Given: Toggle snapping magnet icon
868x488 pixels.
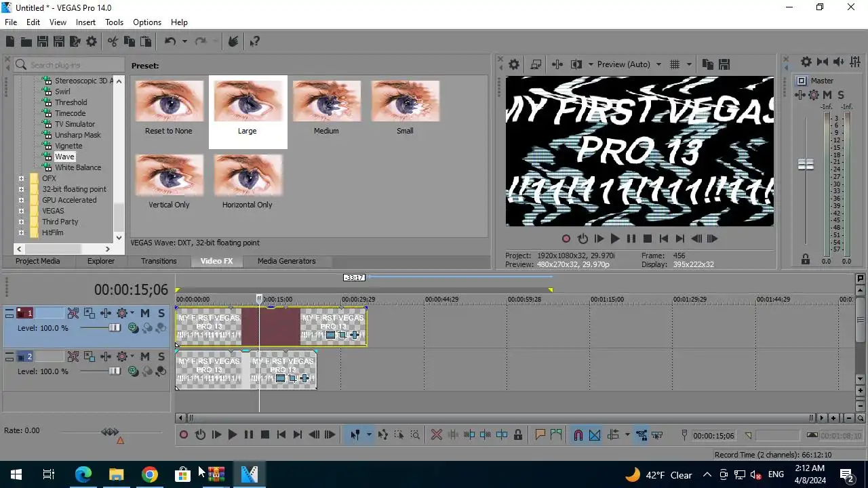Looking at the screenshot, I should pyautogui.click(x=578, y=435).
